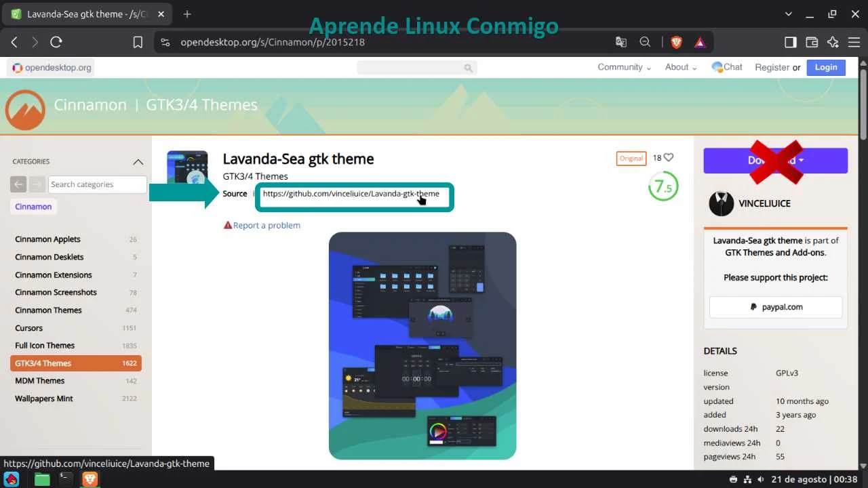Expand the Community menu

pos(624,67)
